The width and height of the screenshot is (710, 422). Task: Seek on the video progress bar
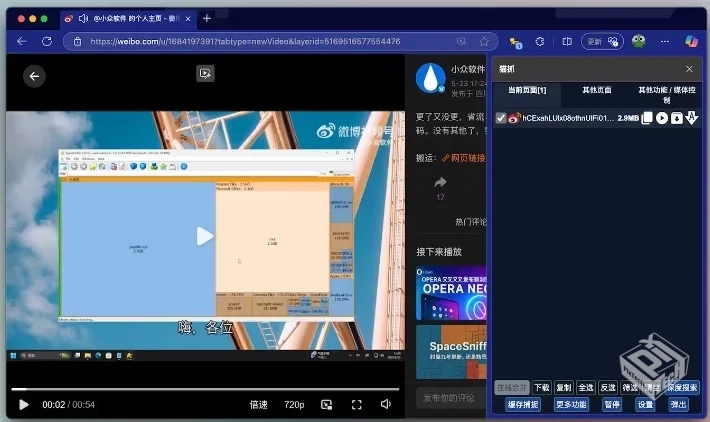click(x=205, y=388)
